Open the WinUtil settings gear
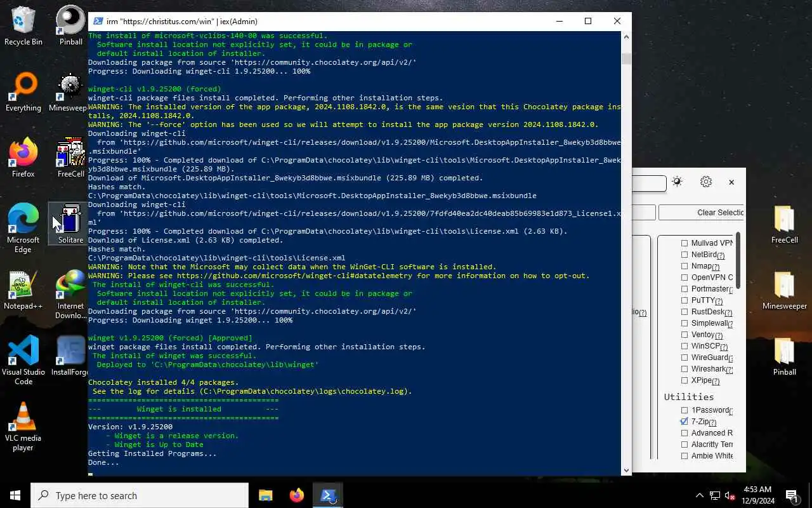The image size is (812, 508). click(x=706, y=182)
